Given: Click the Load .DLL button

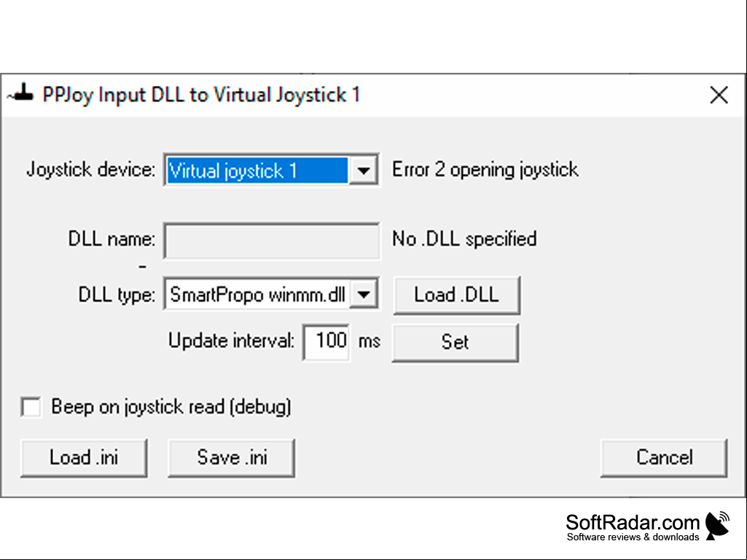Looking at the screenshot, I should [457, 295].
